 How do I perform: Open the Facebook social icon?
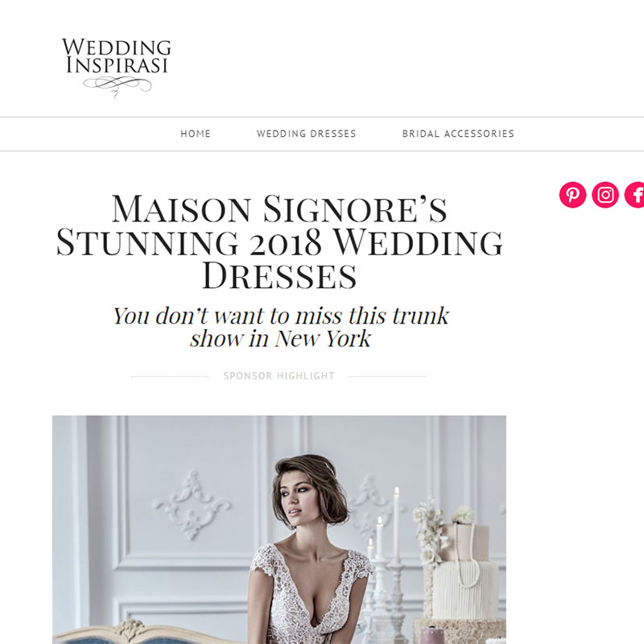tap(634, 194)
